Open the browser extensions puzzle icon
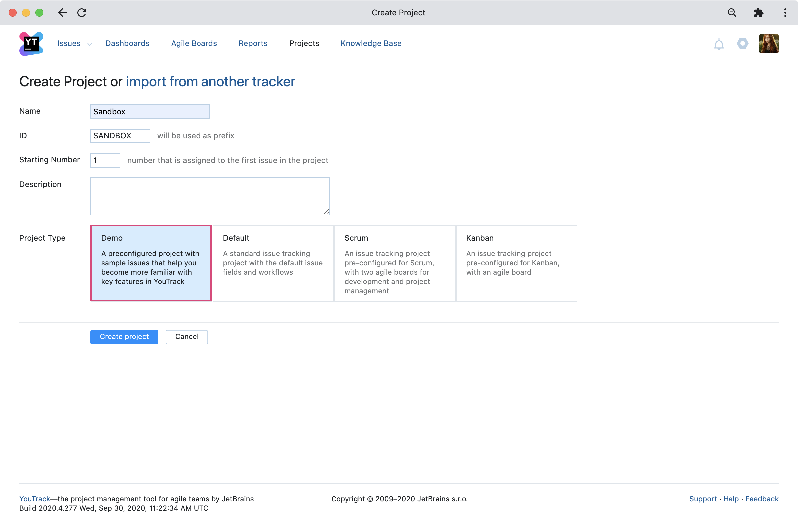 758,13
